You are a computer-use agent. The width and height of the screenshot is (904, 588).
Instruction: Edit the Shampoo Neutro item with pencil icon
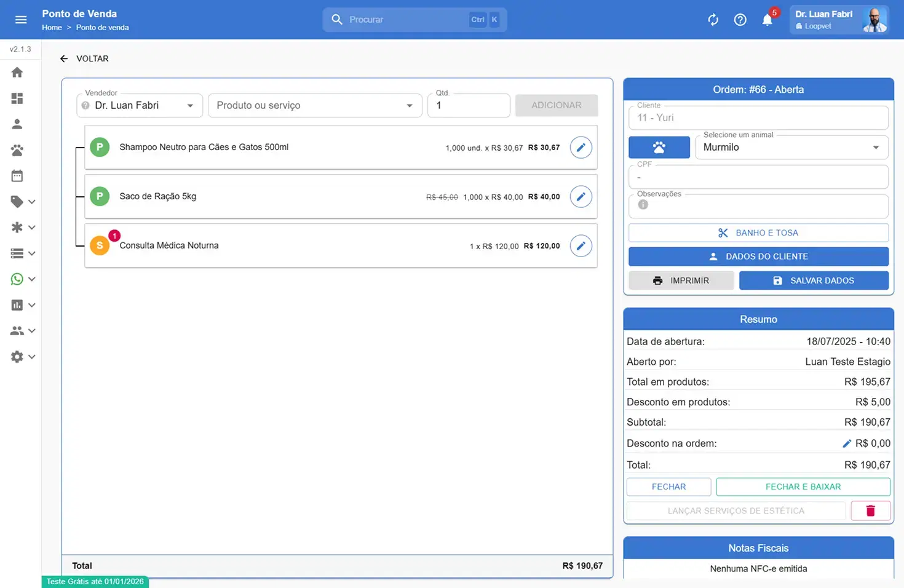(x=581, y=148)
